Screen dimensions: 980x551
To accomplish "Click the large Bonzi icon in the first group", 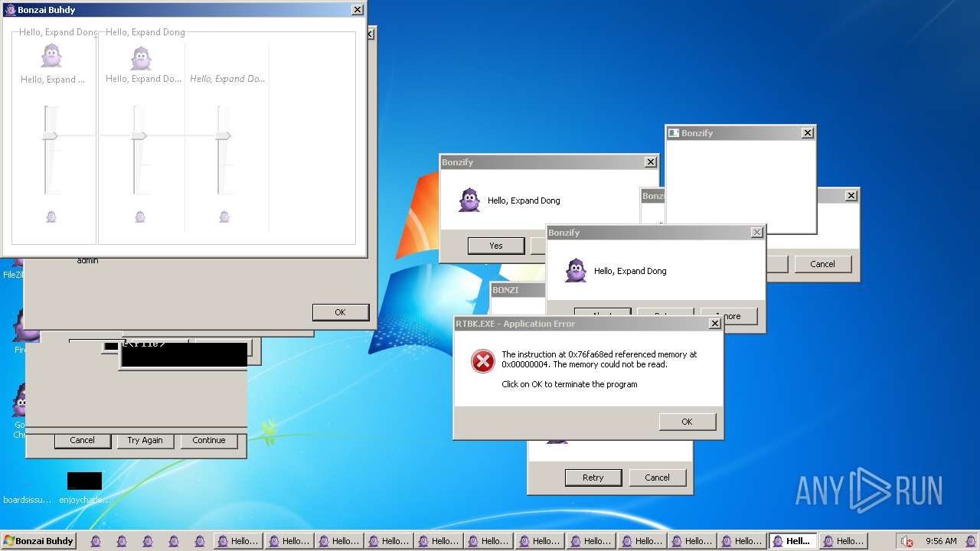I will coord(51,56).
